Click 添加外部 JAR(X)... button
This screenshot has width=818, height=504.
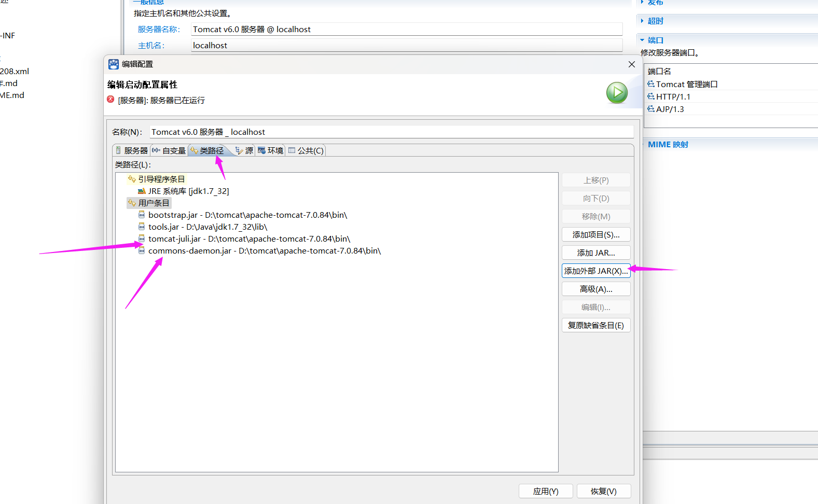click(x=596, y=271)
